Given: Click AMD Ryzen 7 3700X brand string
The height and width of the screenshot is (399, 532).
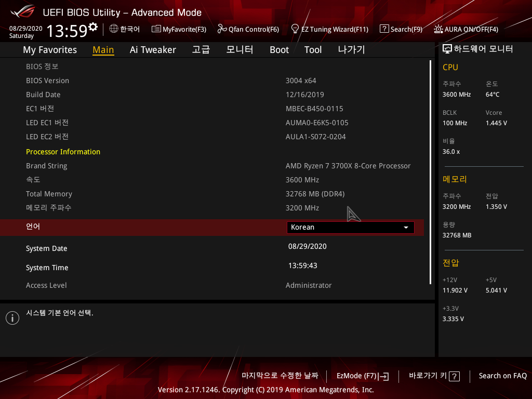Looking at the screenshot, I should 348,166.
